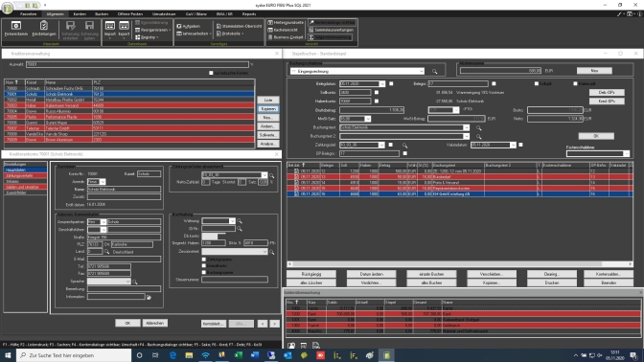Open the Firmenstamm icon in the ribbon
The height and width of the screenshot is (362, 644).
click(x=16, y=29)
